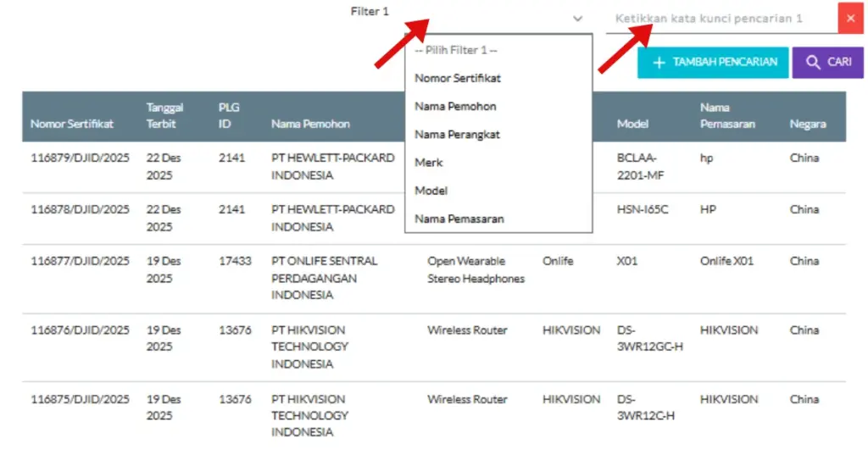Image resolution: width=868 pixels, height=449 pixels.
Task: Choose 'Nama Perangkat' from the filter list
Action: 458,134
